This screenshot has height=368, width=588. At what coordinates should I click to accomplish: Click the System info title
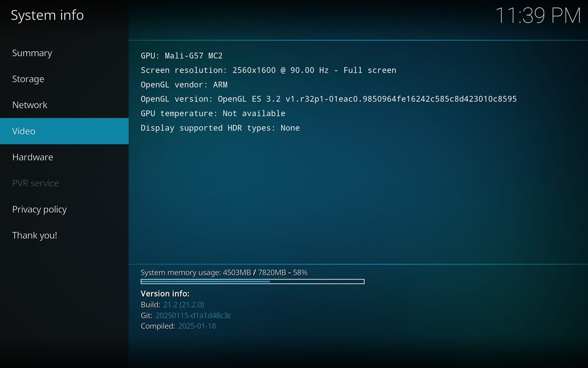pos(47,15)
